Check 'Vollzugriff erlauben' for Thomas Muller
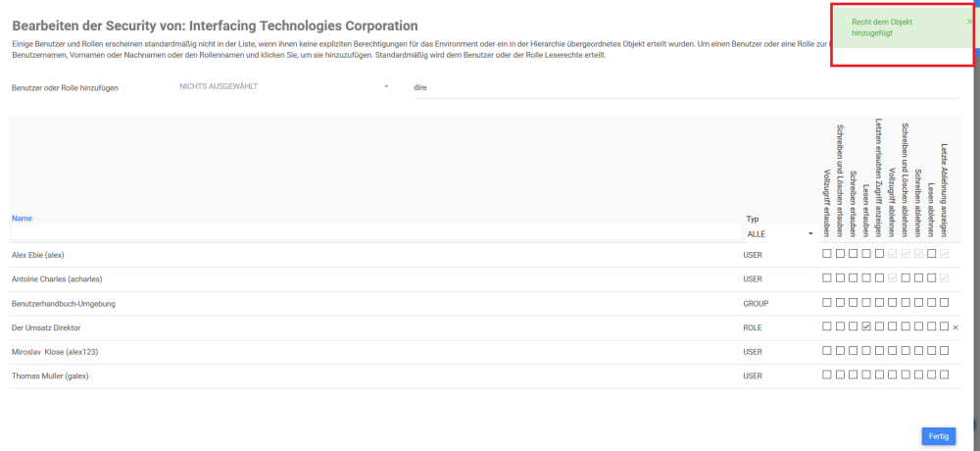This screenshot has height=451, width=980. click(827, 375)
